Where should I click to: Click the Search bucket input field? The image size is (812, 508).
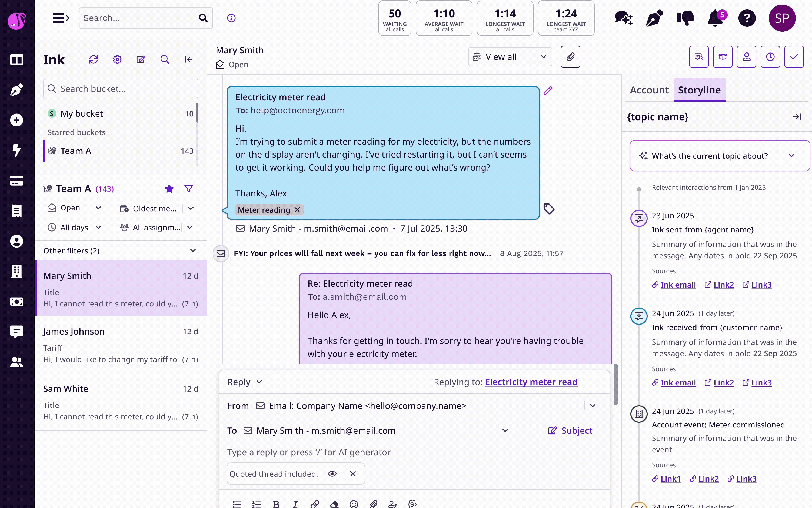(x=121, y=89)
